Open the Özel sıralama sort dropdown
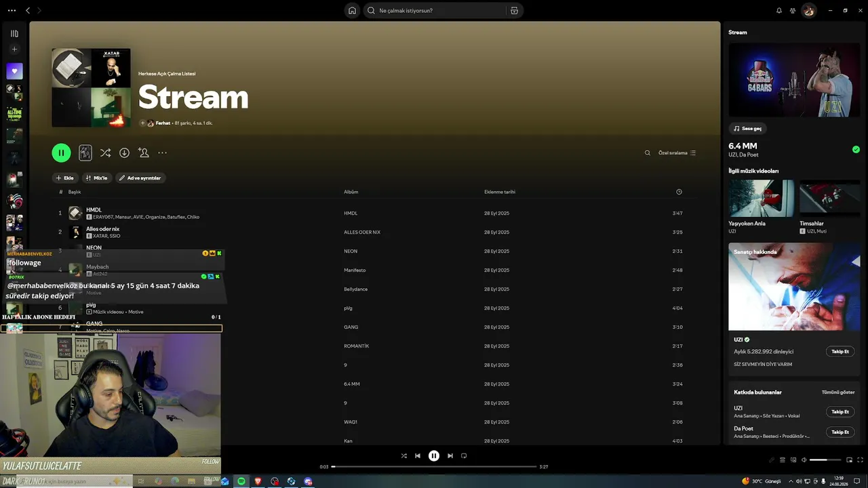The image size is (868, 488). tap(677, 153)
